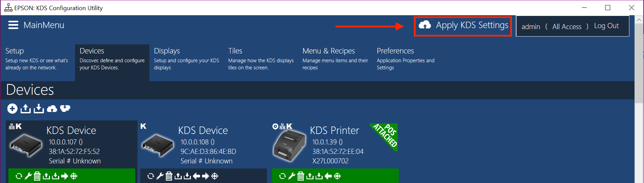Click Apply KDS Settings button

tap(463, 26)
